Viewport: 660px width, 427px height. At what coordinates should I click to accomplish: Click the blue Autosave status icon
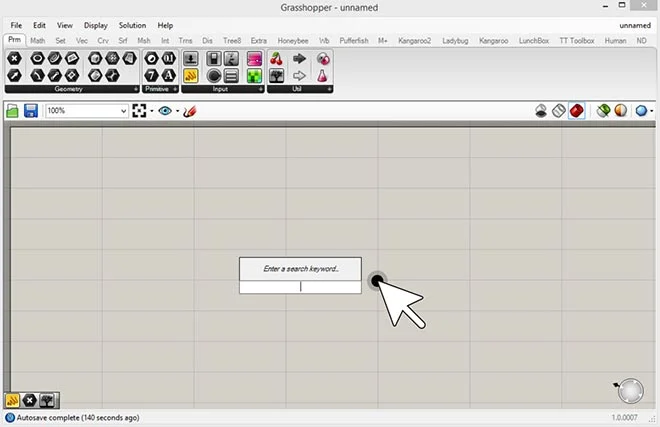[x=10, y=418]
